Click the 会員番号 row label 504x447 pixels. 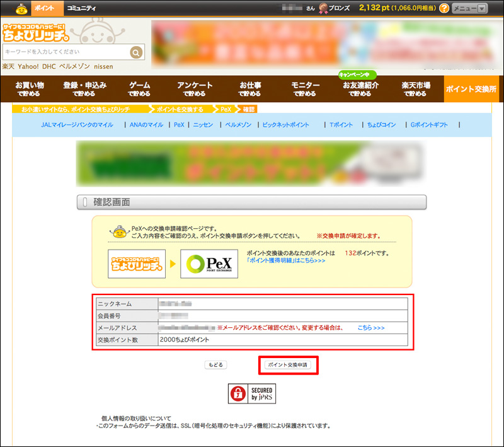[x=127, y=316]
